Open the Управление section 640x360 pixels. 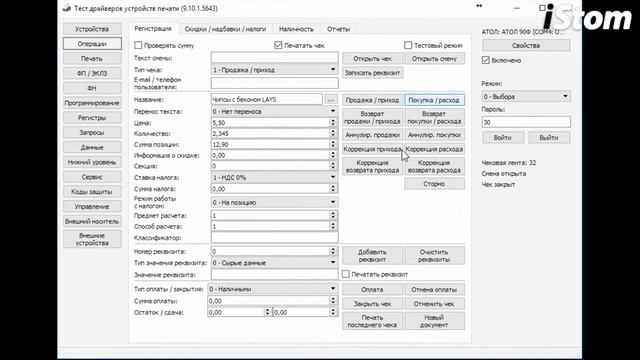tap(92, 207)
